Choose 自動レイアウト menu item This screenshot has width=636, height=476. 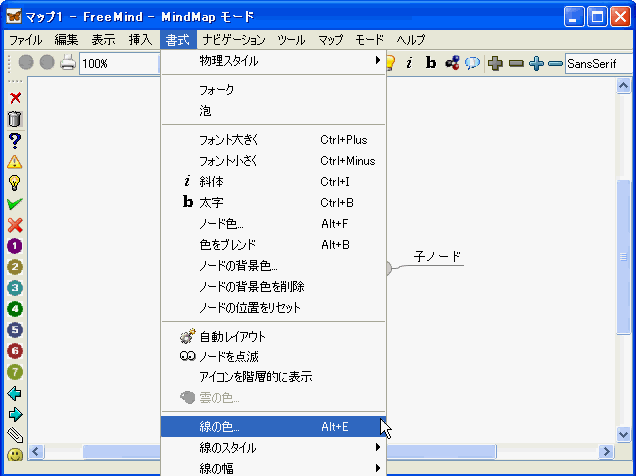(273, 337)
